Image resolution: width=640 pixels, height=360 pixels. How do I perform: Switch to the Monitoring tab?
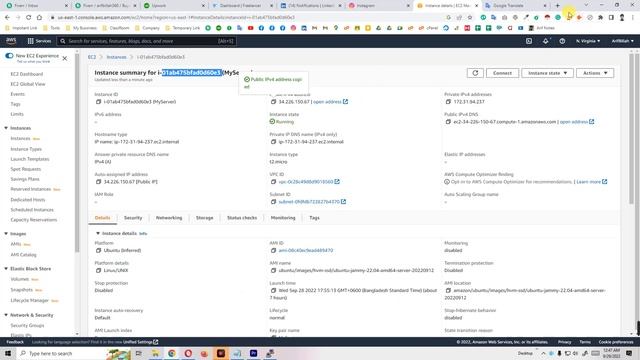[x=283, y=218]
